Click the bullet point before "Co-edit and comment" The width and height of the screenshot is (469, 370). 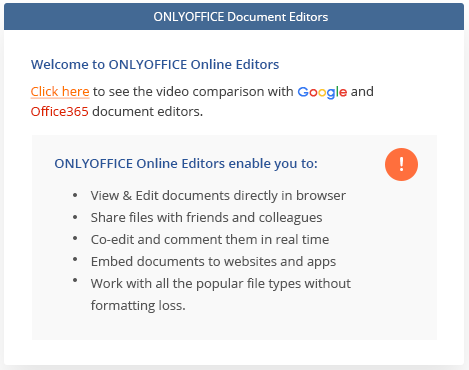click(x=75, y=238)
